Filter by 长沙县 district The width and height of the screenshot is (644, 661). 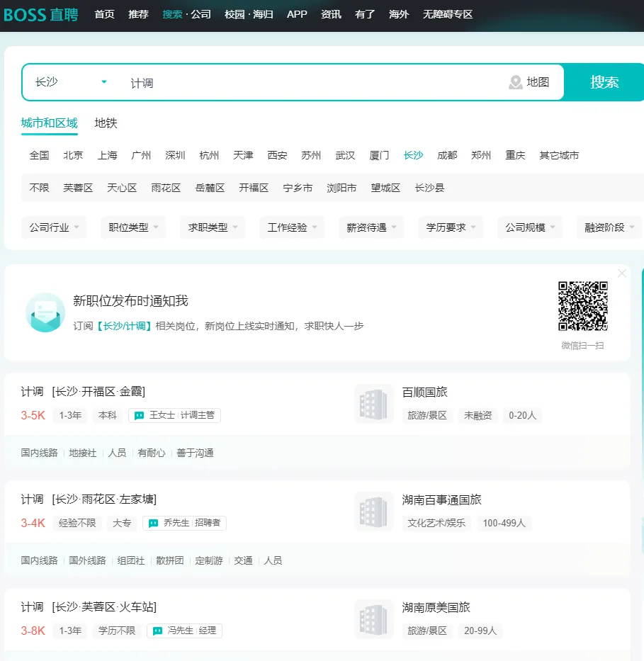tap(429, 188)
